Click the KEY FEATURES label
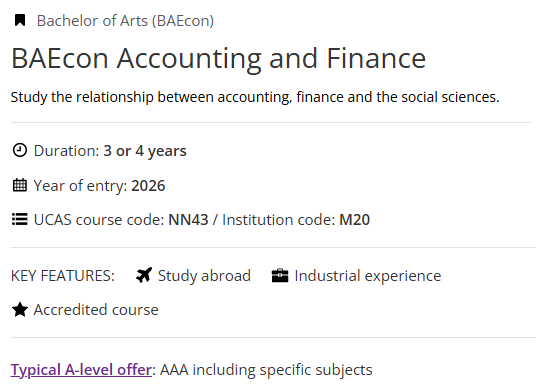Screen dimensions: 537x389 coord(63,276)
